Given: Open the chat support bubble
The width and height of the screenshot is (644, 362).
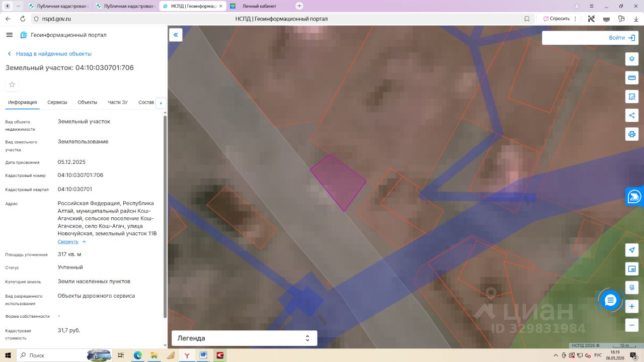Looking at the screenshot, I should click(610, 301).
